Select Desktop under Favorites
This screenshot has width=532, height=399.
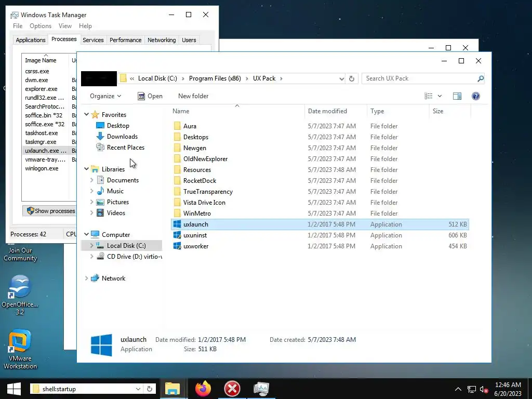pos(118,126)
